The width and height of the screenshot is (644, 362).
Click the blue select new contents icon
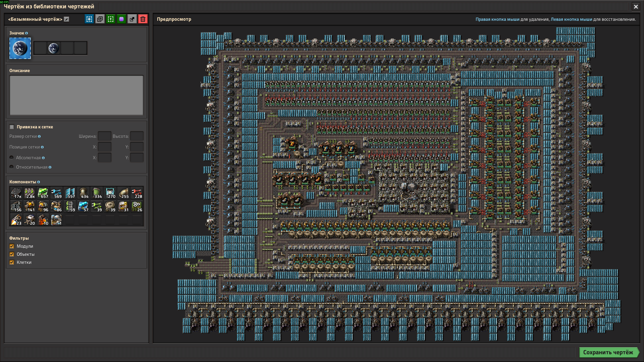point(89,19)
